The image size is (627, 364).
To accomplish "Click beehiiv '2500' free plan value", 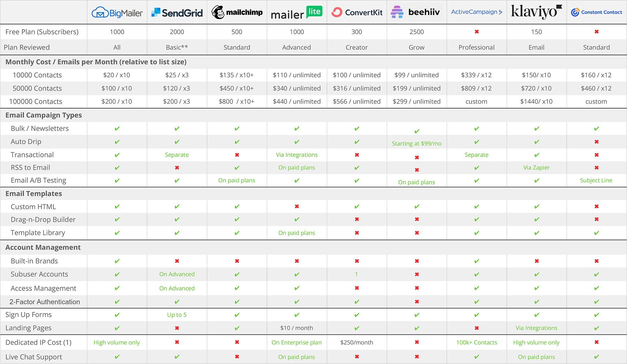I will [x=417, y=32].
